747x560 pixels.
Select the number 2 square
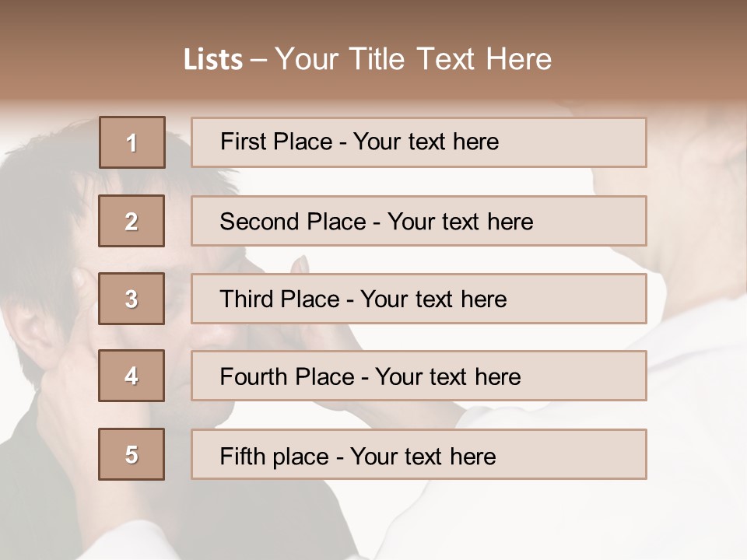[x=132, y=221]
